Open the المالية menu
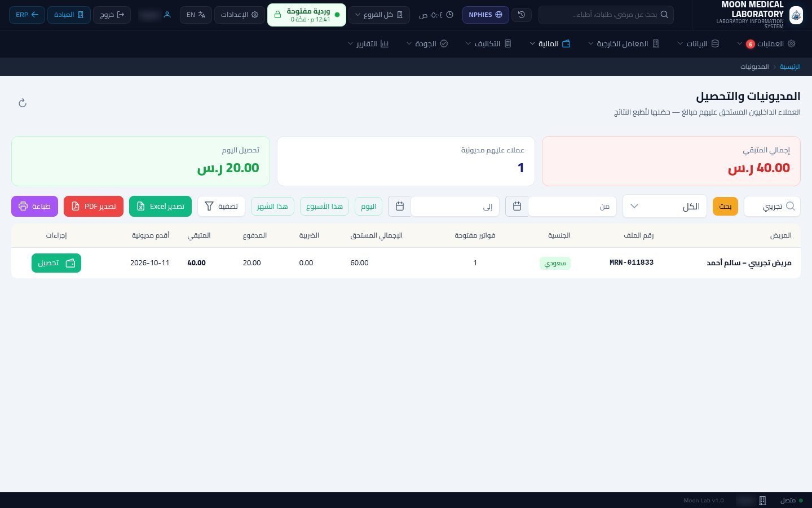The image size is (812, 508). pos(550,43)
